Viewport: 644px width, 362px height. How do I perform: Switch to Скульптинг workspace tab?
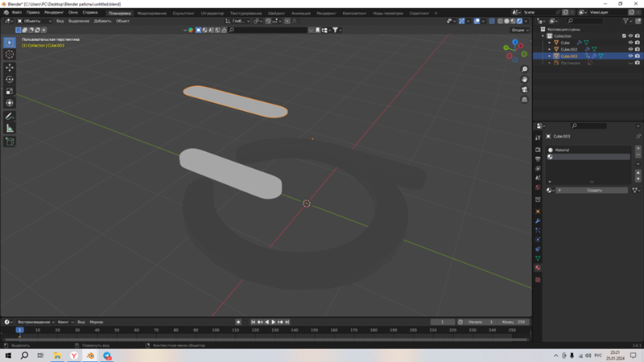[x=184, y=13]
